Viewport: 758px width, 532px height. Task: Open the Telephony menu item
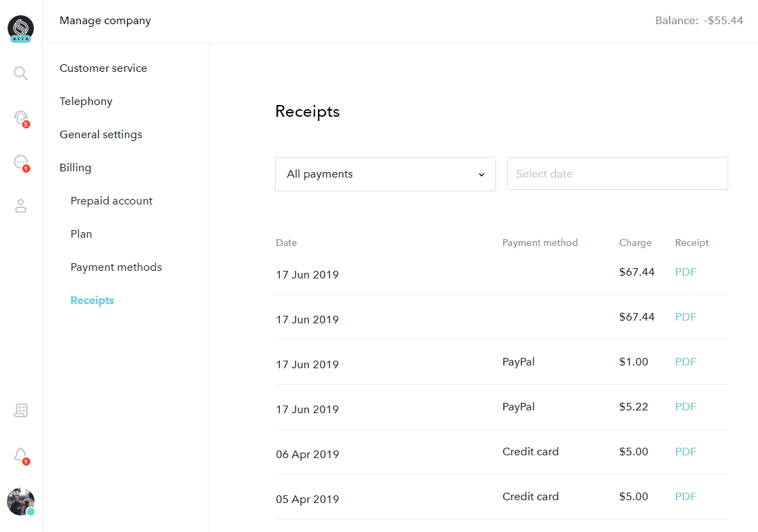point(86,102)
